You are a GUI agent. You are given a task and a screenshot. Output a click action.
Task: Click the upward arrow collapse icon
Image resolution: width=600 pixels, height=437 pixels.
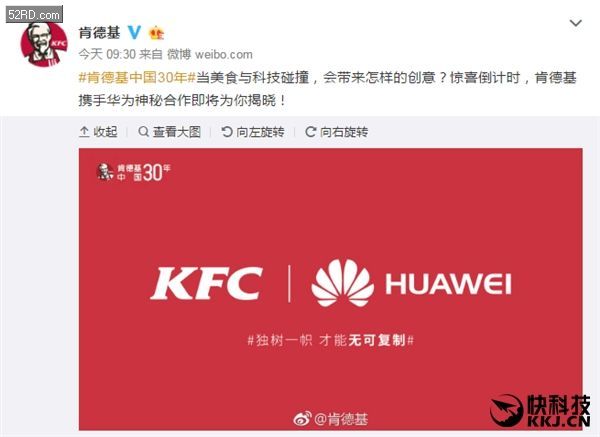point(84,132)
